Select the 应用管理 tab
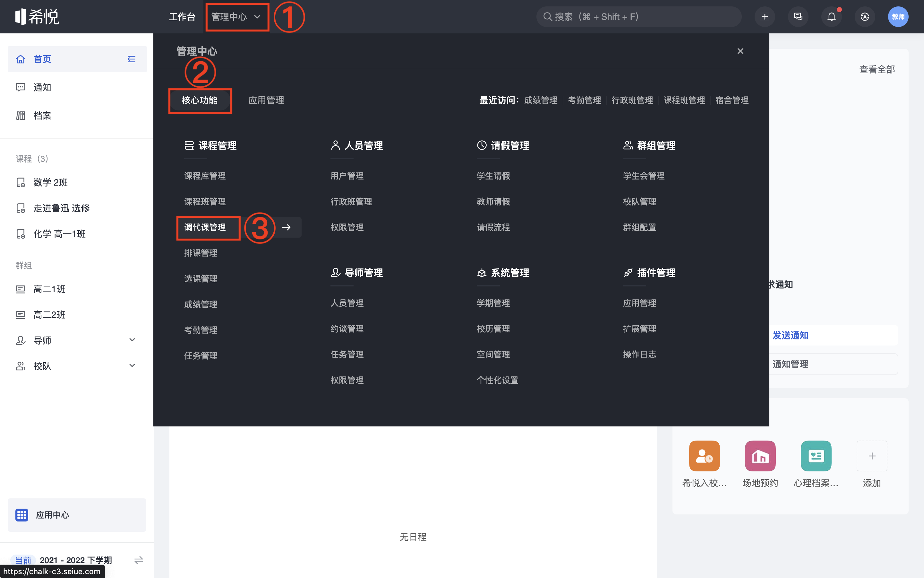 (x=266, y=101)
